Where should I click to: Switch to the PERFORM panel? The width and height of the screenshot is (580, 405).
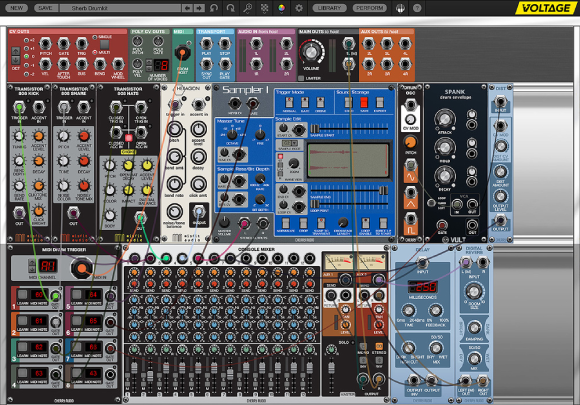point(370,8)
